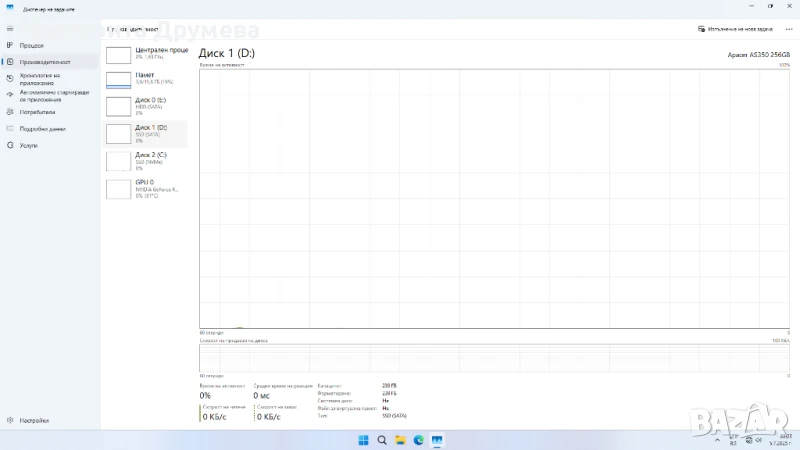Open the app history clock icon
The image size is (800, 450).
pyautogui.click(x=10, y=77)
